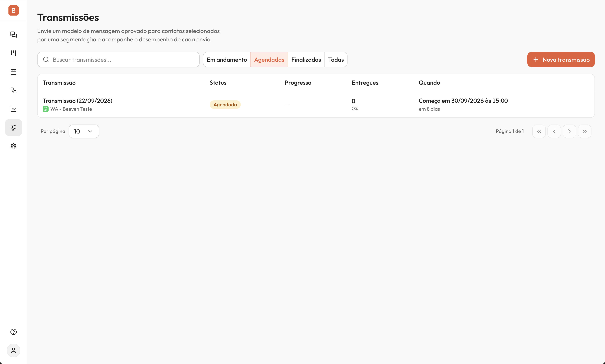Open the analytics line-chart icon in sidebar
Image resolution: width=605 pixels, height=364 pixels.
pos(14,109)
